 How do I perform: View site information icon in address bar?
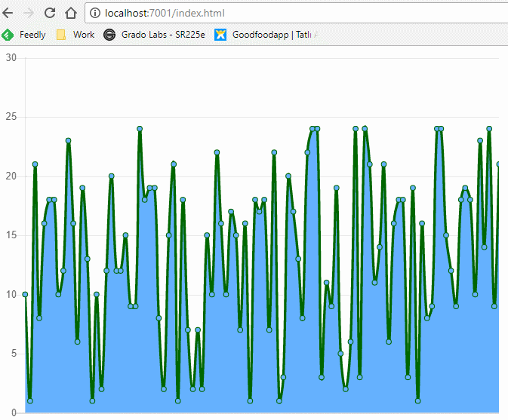tap(94, 14)
